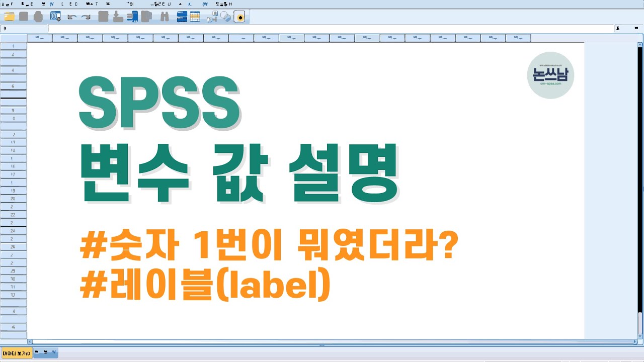The image size is (644, 362).
Task: Select row header 24
Action: pyautogui.click(x=13, y=231)
